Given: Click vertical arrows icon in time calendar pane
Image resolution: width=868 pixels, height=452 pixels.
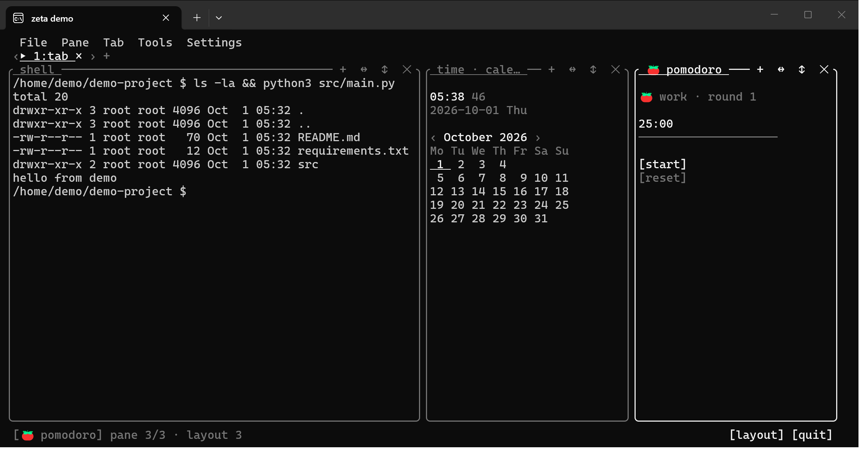Looking at the screenshot, I should tap(593, 69).
